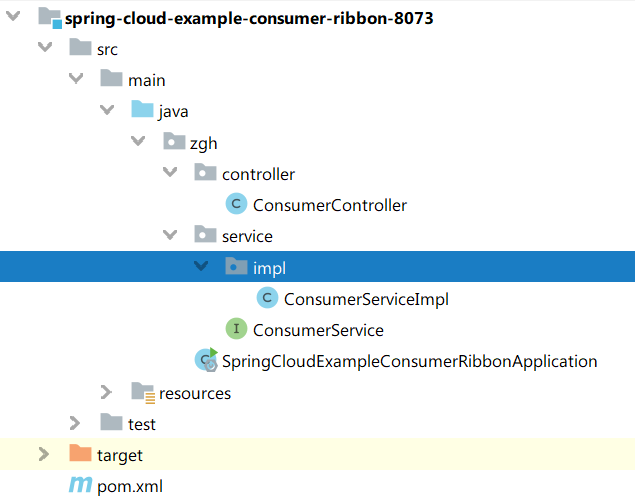Screen dimensions: 635x502
Task: Open the ConsumerService interface
Action: (x=318, y=331)
